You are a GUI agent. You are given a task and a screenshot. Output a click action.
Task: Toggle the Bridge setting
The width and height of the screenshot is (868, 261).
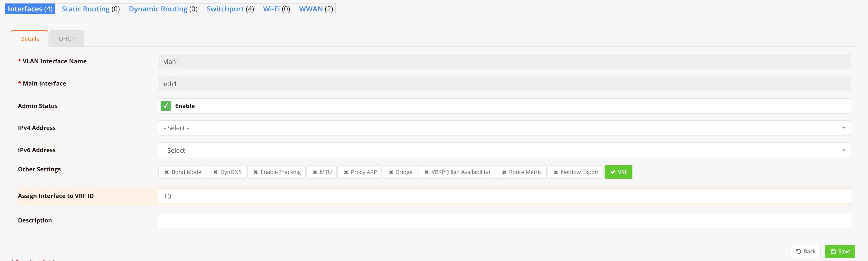tap(400, 172)
